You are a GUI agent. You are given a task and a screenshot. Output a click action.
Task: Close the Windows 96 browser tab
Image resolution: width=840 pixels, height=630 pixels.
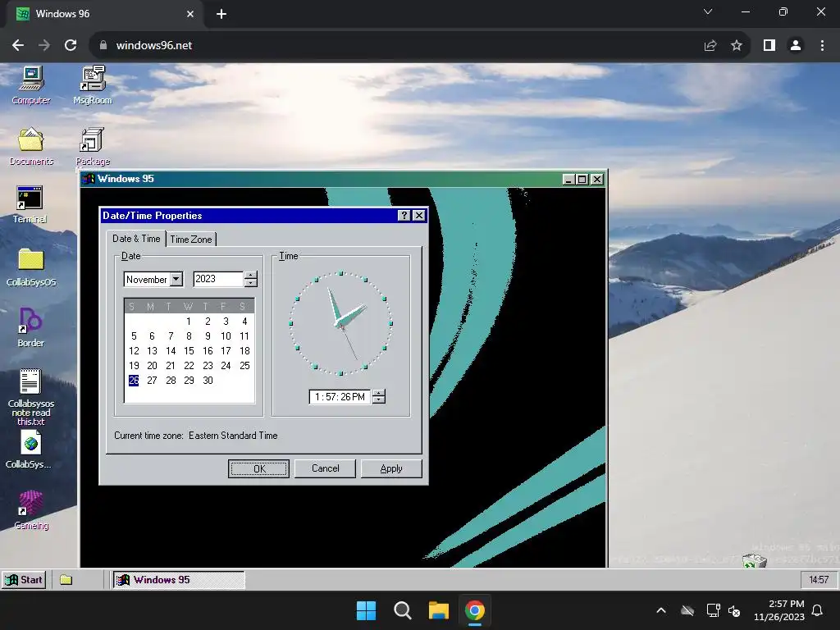click(190, 14)
